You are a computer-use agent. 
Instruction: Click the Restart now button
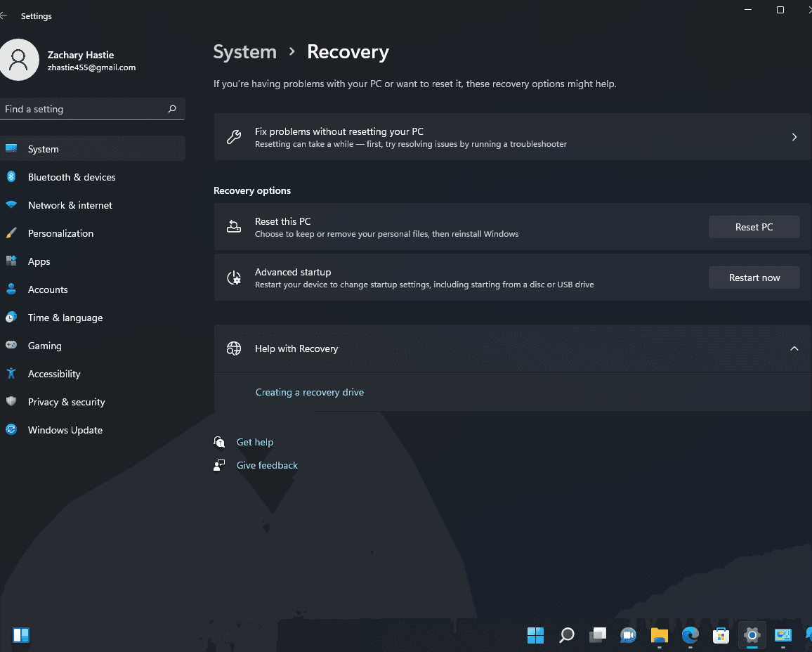tap(754, 278)
